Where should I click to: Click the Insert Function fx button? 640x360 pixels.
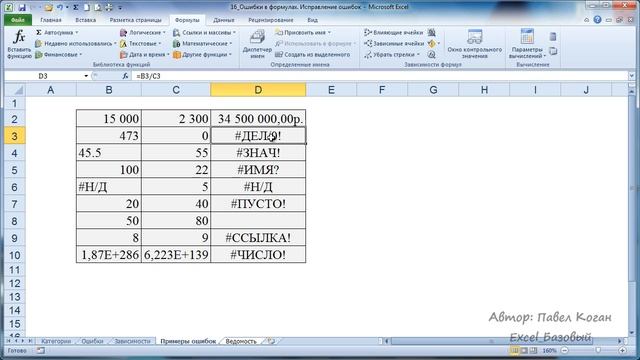point(19,44)
